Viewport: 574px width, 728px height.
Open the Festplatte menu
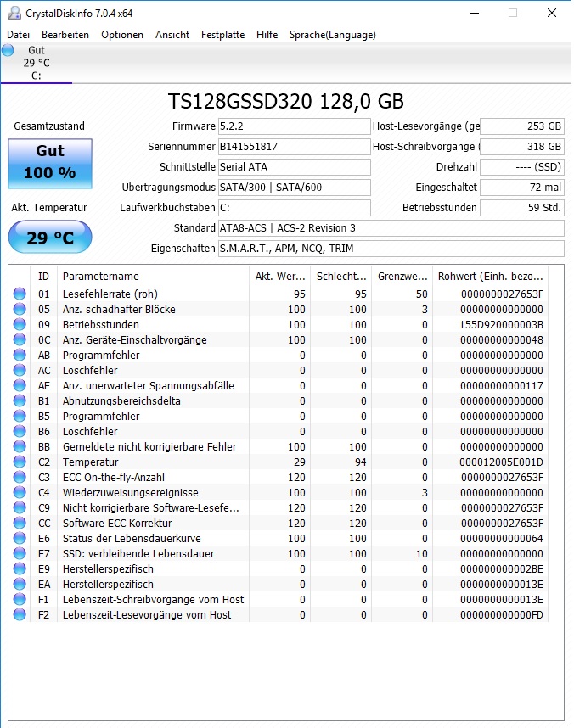click(222, 35)
